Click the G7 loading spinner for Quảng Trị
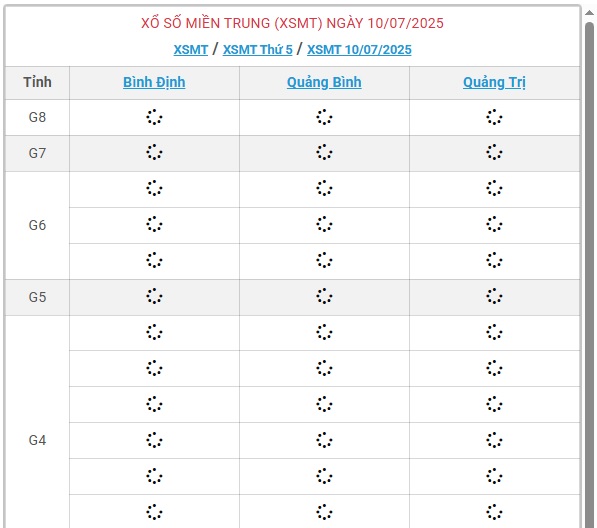The image size is (597, 528). (x=494, y=152)
